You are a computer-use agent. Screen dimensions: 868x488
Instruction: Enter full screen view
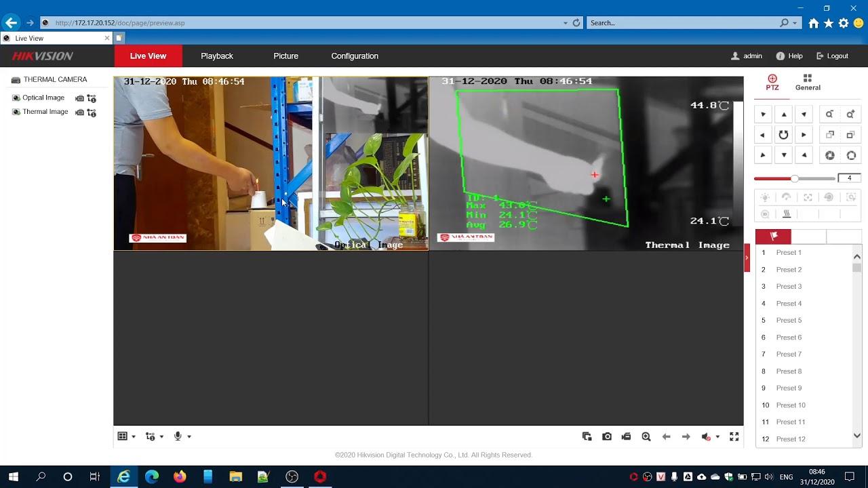(x=734, y=436)
